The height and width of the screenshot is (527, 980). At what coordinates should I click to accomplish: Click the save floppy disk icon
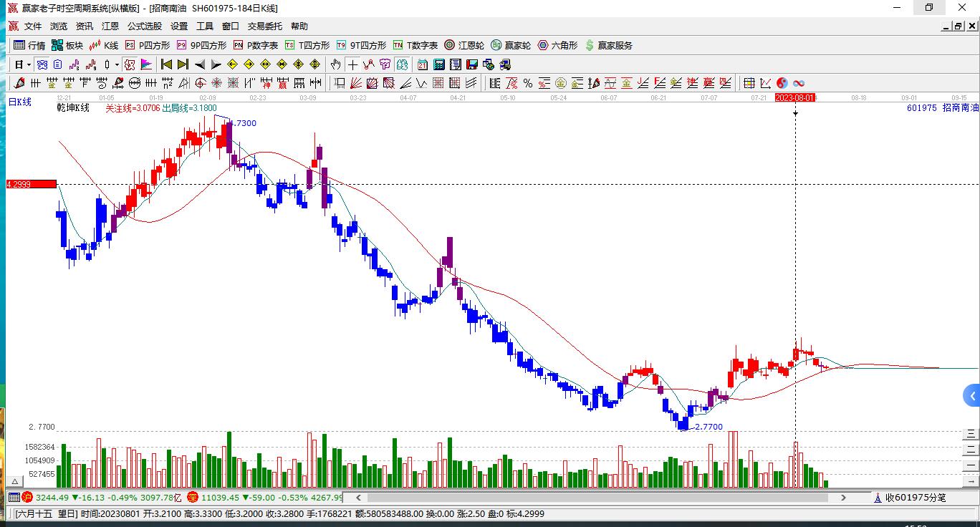[472, 64]
